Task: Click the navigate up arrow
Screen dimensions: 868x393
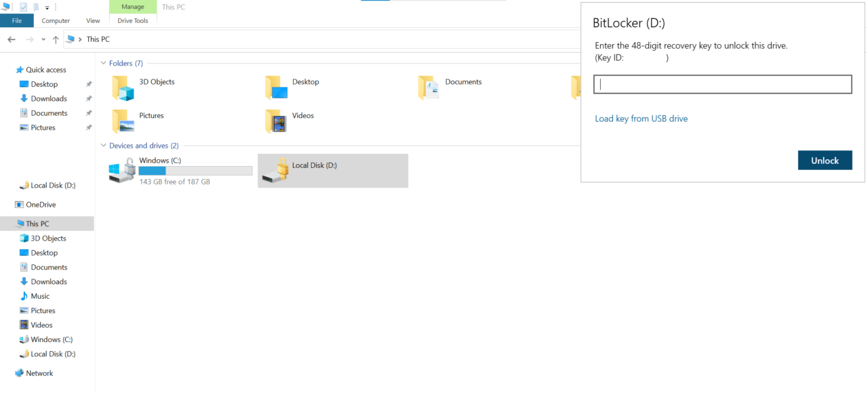Action: [x=55, y=39]
